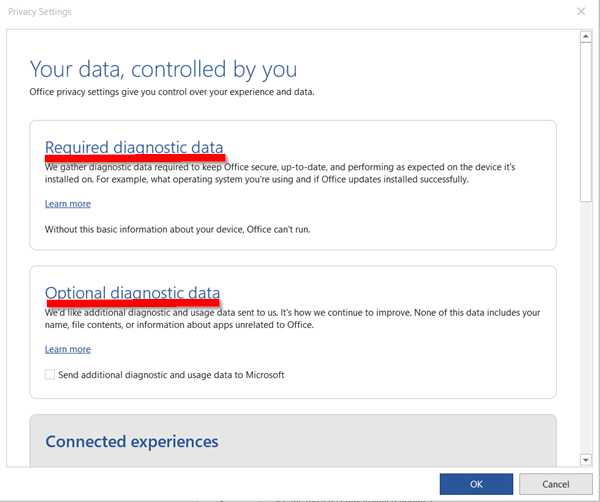Click the Required diagnostic data heading
Viewport: 600px width, 502px height.
click(134, 147)
